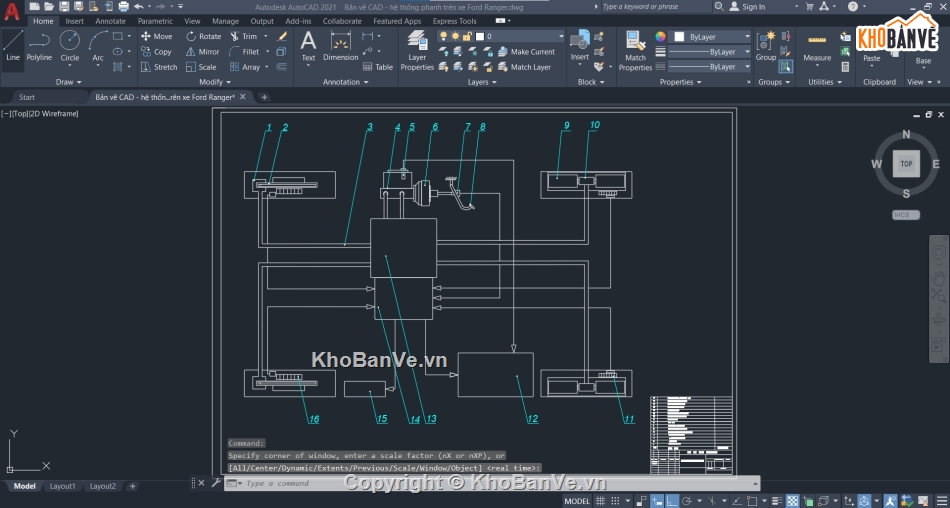Click the Save icon in quick access
950x508 pixels.
pyautogui.click(x=64, y=7)
